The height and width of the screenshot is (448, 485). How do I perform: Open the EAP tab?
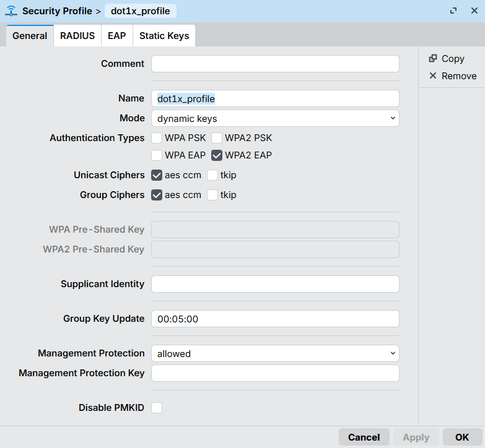tap(116, 36)
